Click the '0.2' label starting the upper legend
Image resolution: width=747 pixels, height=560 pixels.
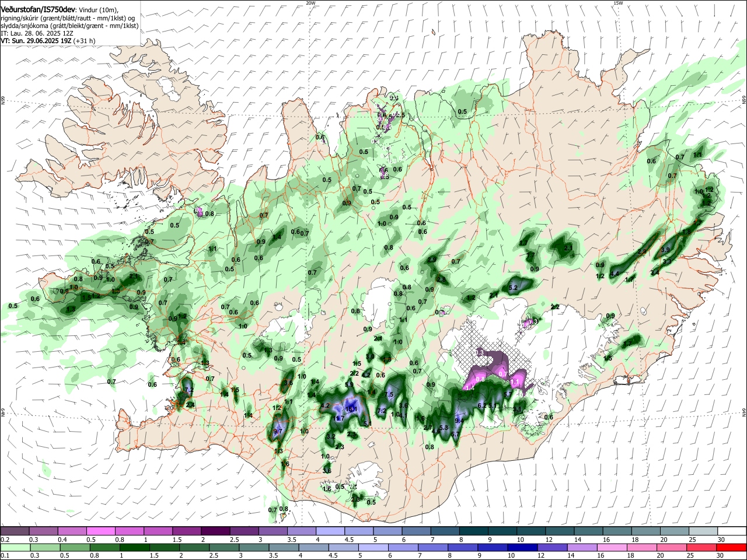click(x=5, y=540)
